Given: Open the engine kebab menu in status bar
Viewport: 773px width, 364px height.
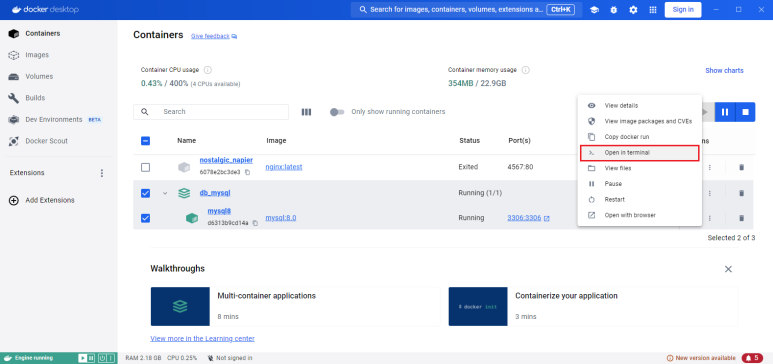Looking at the screenshot, I should pos(110,358).
